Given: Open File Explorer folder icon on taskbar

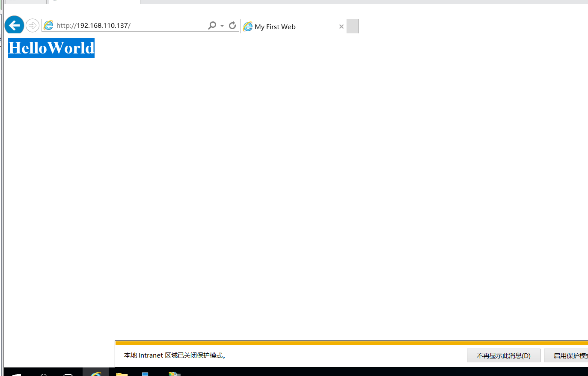Looking at the screenshot, I should coord(122,374).
